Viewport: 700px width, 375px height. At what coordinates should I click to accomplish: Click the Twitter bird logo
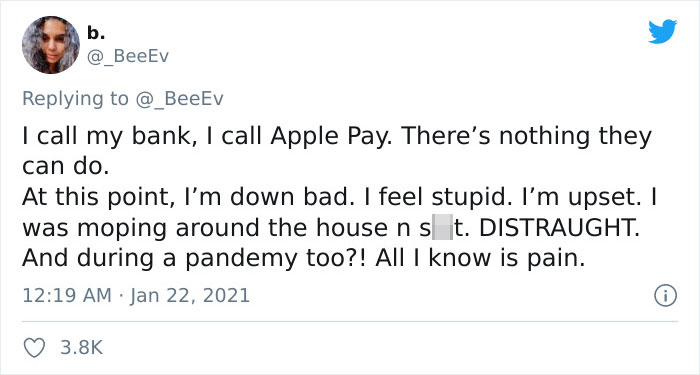(662, 31)
